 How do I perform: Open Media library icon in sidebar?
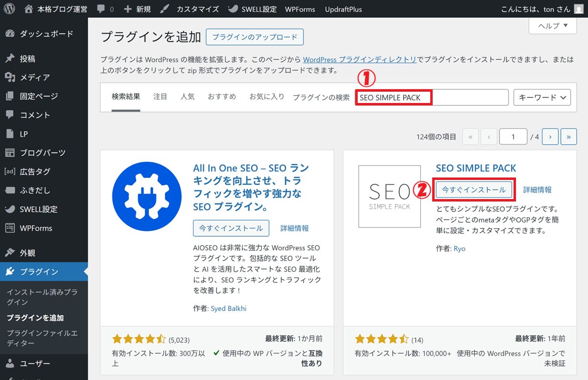click(9, 77)
